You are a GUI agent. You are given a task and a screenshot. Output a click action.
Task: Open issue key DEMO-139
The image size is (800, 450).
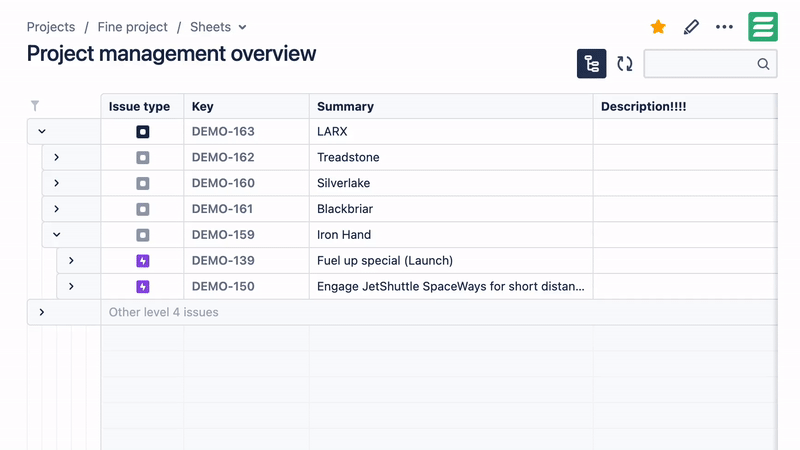tap(223, 261)
